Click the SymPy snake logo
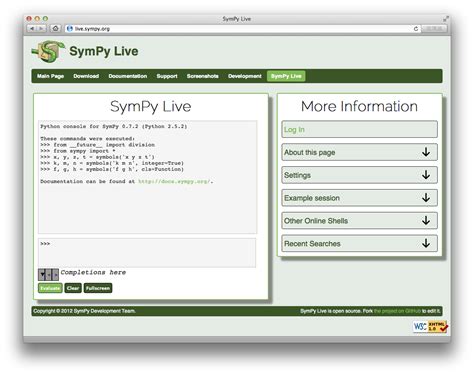The width and height of the screenshot is (474, 375). pos(48,51)
